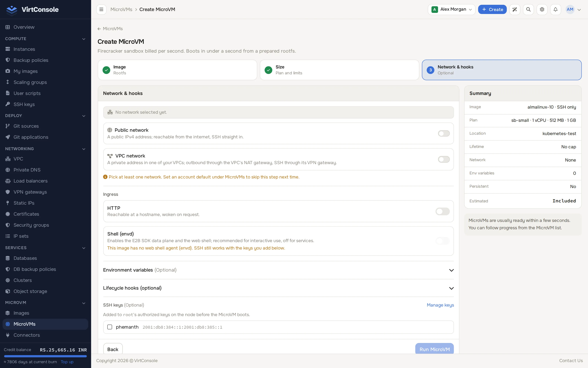The width and height of the screenshot is (588, 368).
Task: Open Certificates sidebar item
Action: click(x=45, y=214)
